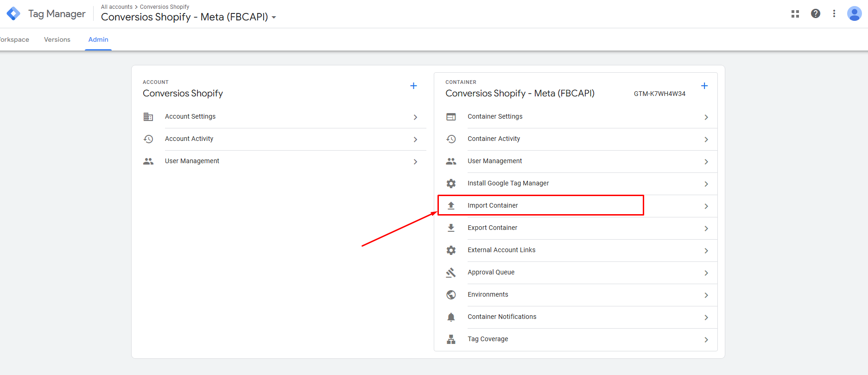Image resolution: width=868 pixels, height=375 pixels.
Task: Expand Tag Coverage row chevron
Action: pos(706,340)
